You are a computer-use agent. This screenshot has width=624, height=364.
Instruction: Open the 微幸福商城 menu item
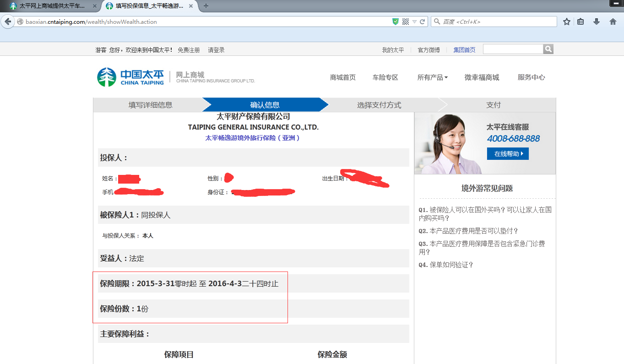pos(482,77)
